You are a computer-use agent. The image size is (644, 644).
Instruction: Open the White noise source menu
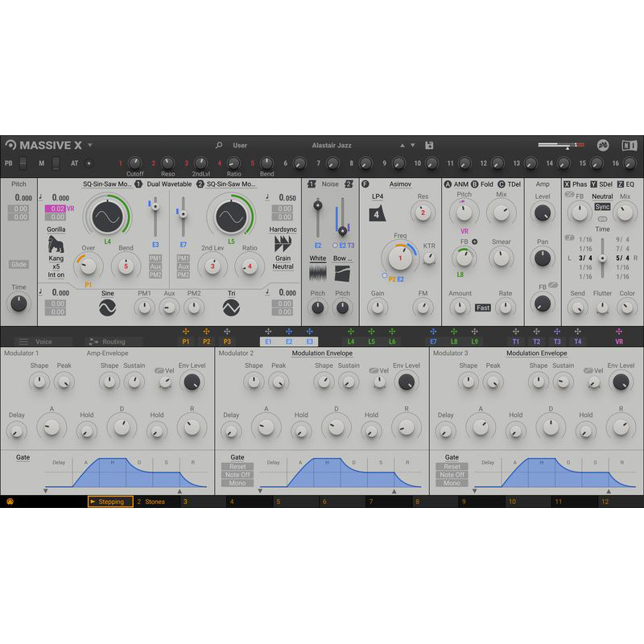click(x=317, y=258)
